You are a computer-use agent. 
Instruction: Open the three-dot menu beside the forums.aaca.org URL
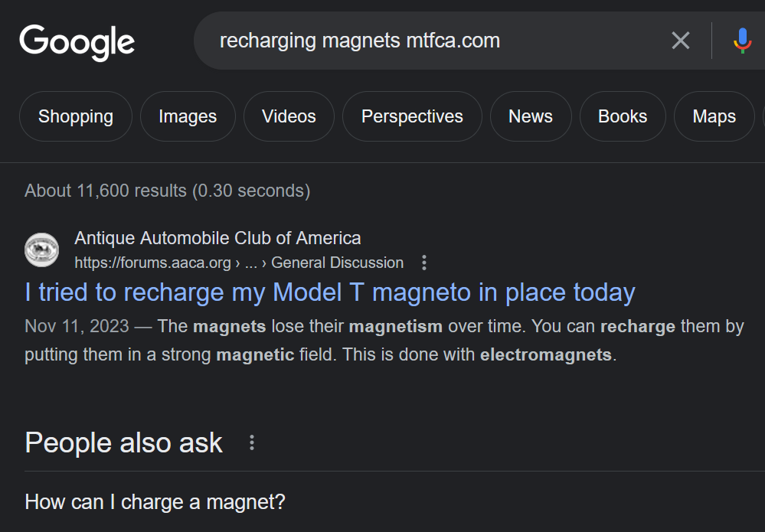coord(424,263)
